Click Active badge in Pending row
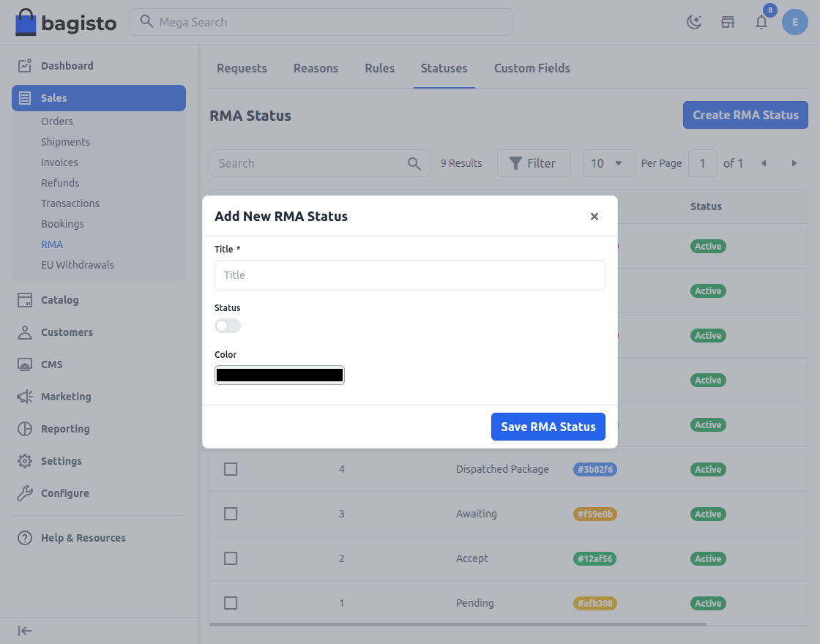This screenshot has height=644, width=820. pos(708,603)
